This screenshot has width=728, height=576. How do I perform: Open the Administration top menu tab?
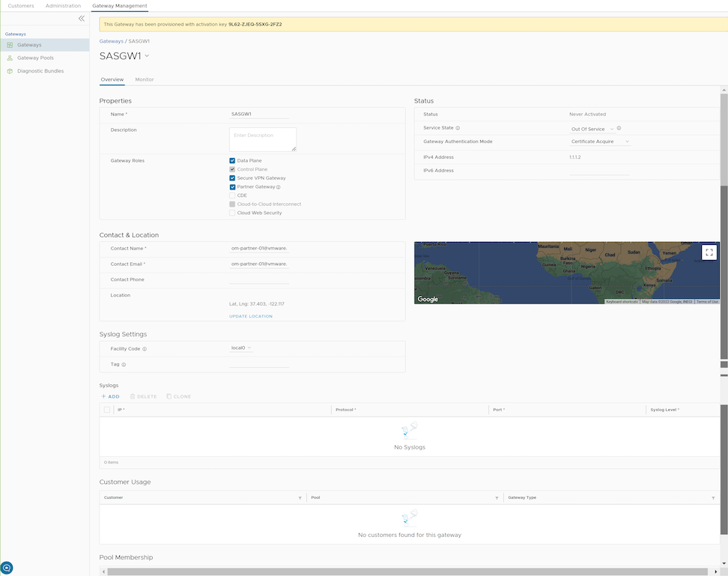[63, 6]
